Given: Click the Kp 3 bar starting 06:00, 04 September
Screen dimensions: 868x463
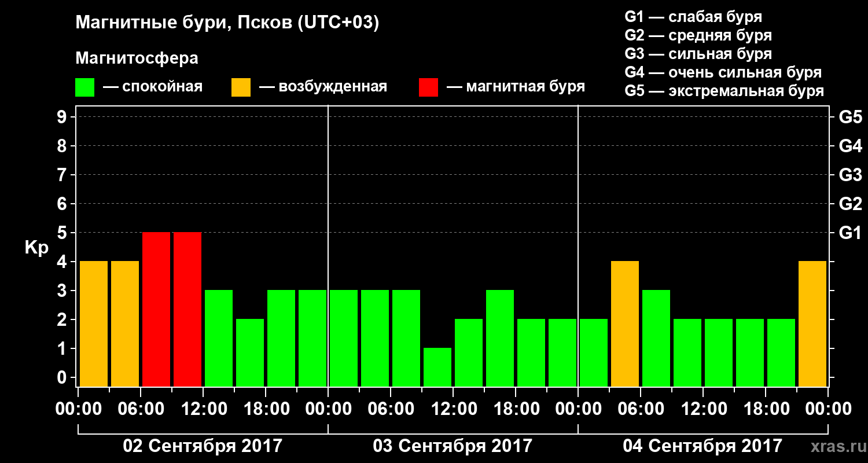Looking at the screenshot, I should pos(656,338).
